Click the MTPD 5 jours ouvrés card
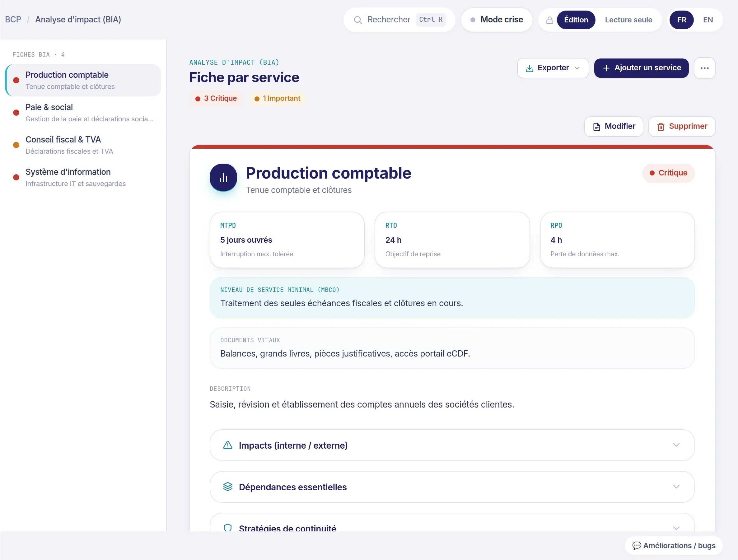Screen dimensions: 738x560 pos(287,240)
